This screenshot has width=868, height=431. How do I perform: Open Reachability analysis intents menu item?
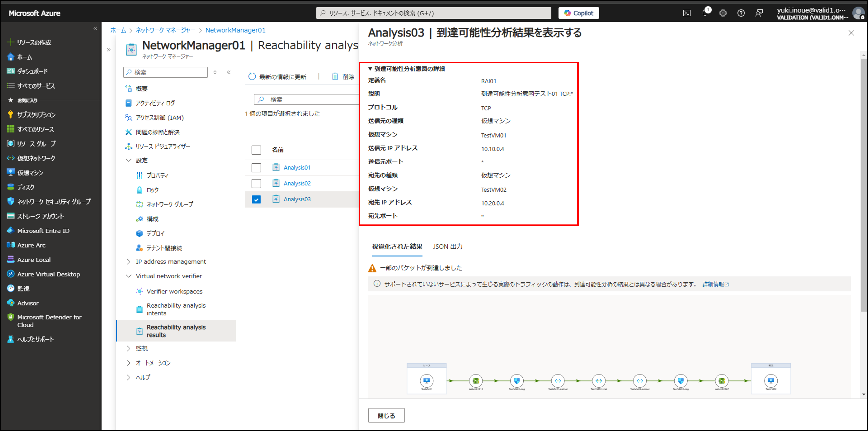[176, 309]
